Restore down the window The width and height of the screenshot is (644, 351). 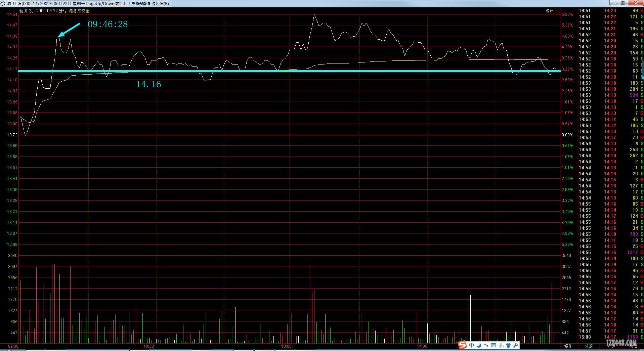[x=623, y=3]
